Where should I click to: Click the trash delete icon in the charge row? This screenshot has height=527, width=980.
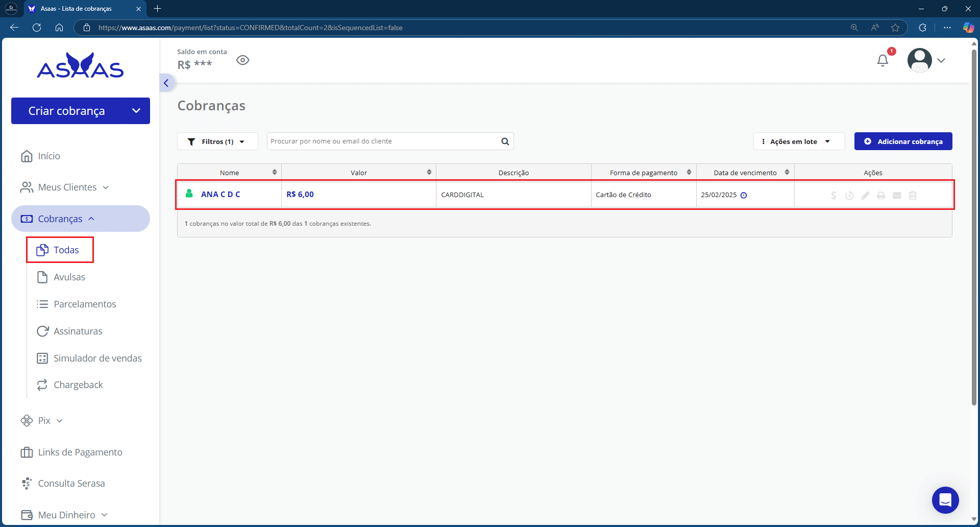(x=913, y=195)
